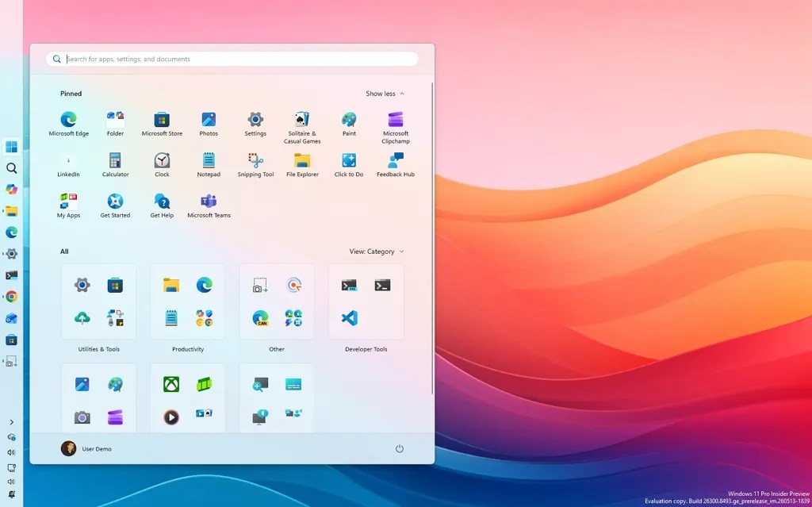Open the pinned Folder group
This screenshot has height=507, width=812.
point(115,124)
